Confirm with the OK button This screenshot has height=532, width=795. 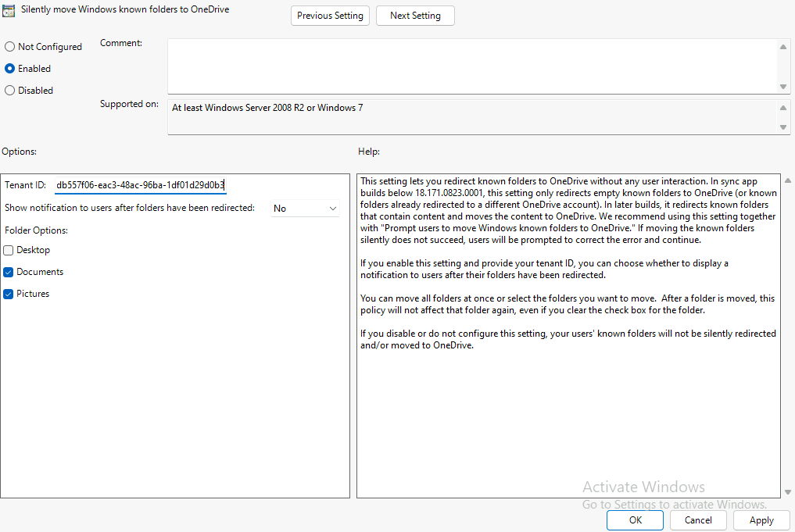636,520
